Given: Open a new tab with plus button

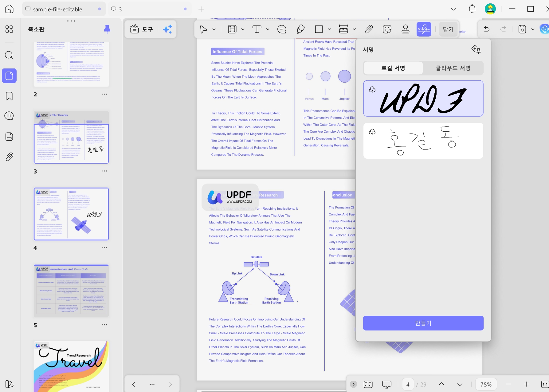Looking at the screenshot, I should point(201,9).
